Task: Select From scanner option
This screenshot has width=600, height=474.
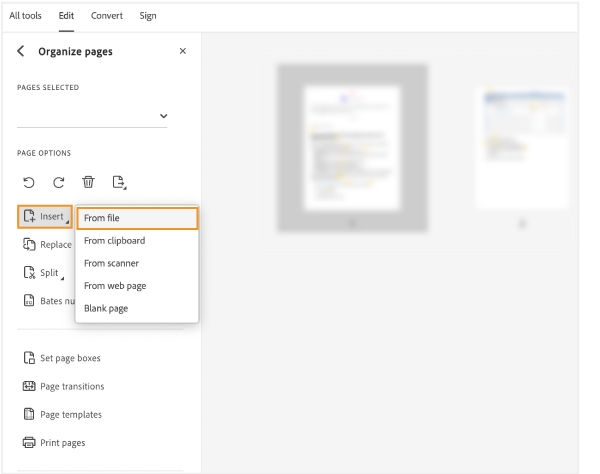Action: [111, 263]
